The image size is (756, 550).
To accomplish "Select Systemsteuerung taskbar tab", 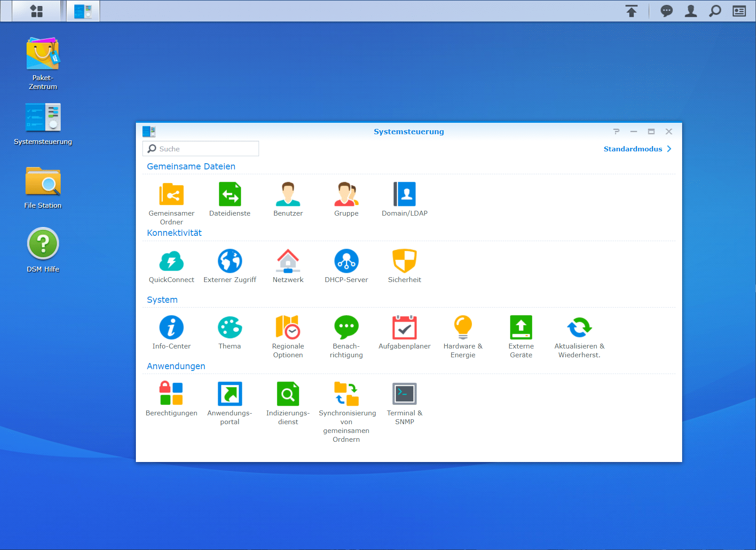I will coord(83,11).
